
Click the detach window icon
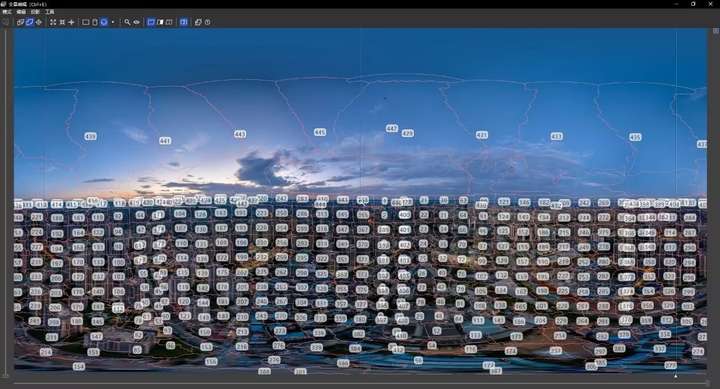point(198,22)
